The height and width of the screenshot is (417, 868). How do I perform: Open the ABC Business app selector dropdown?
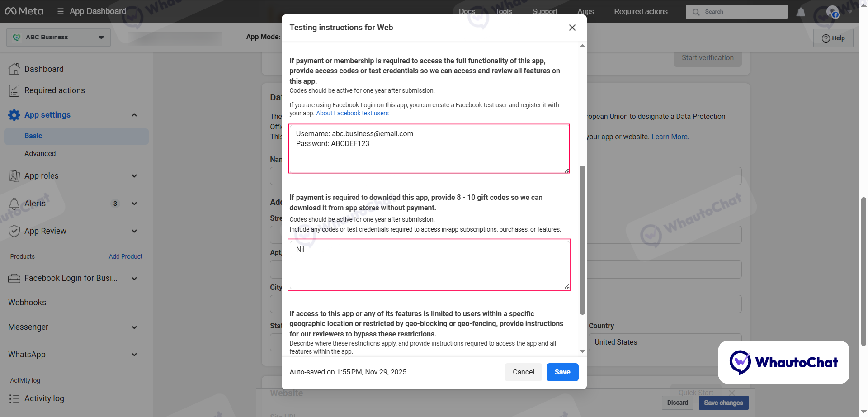[x=58, y=38]
